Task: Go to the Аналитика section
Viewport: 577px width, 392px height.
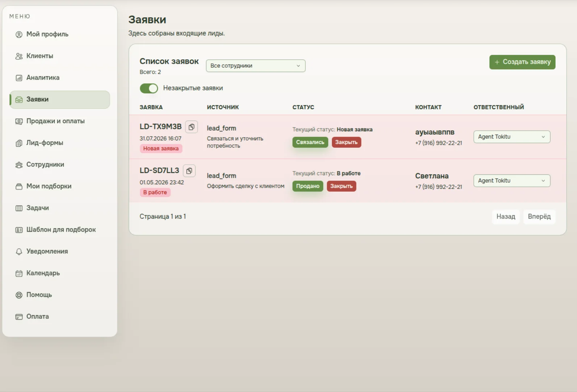Action: pos(60,78)
